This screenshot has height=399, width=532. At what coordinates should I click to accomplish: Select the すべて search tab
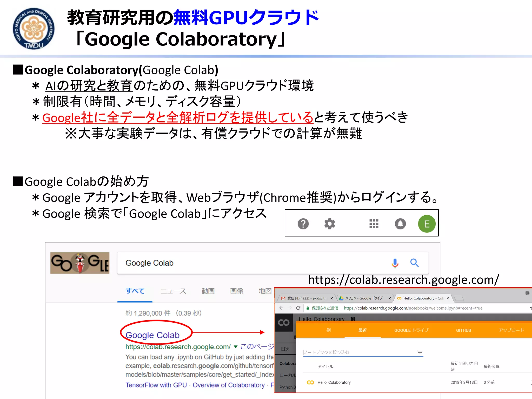[x=135, y=291]
